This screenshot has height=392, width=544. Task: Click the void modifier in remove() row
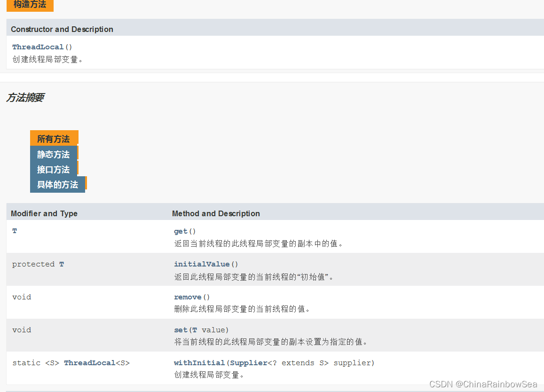(22, 297)
